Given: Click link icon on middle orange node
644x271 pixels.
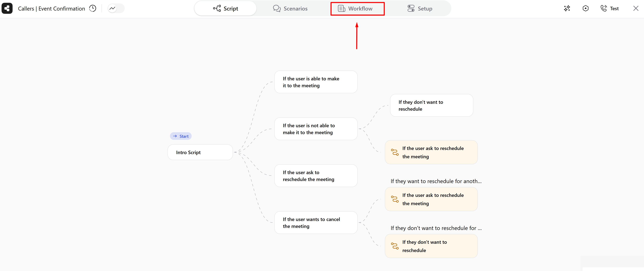Looking at the screenshot, I should [395, 199].
